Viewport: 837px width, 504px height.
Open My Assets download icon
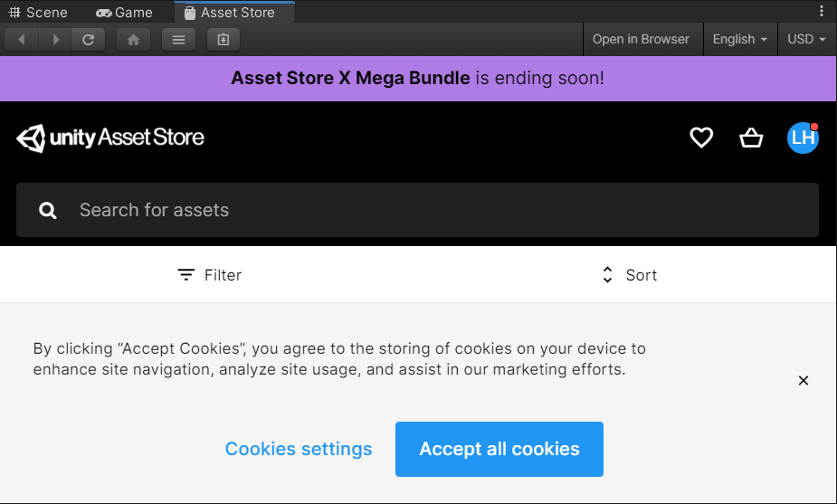coord(224,40)
